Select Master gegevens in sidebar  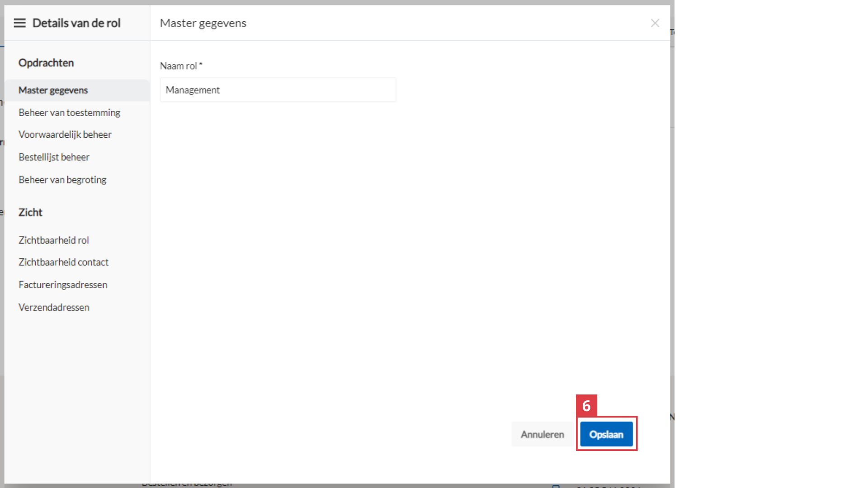tap(77, 90)
